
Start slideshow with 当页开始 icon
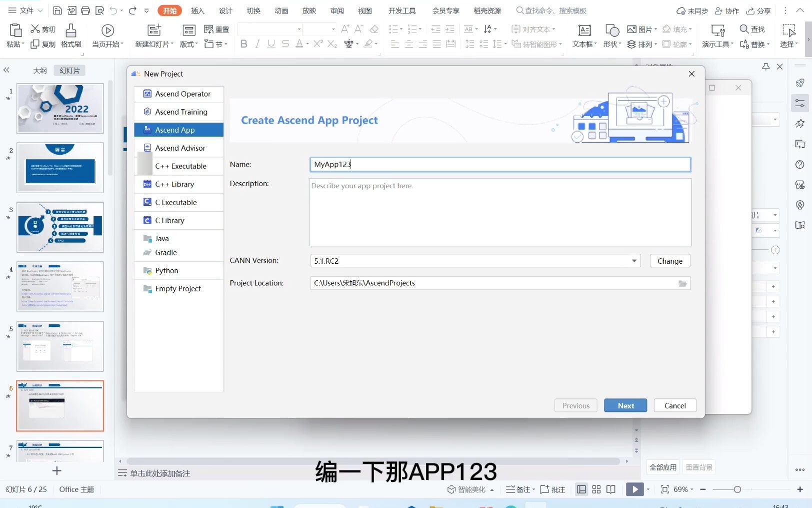[x=107, y=31]
